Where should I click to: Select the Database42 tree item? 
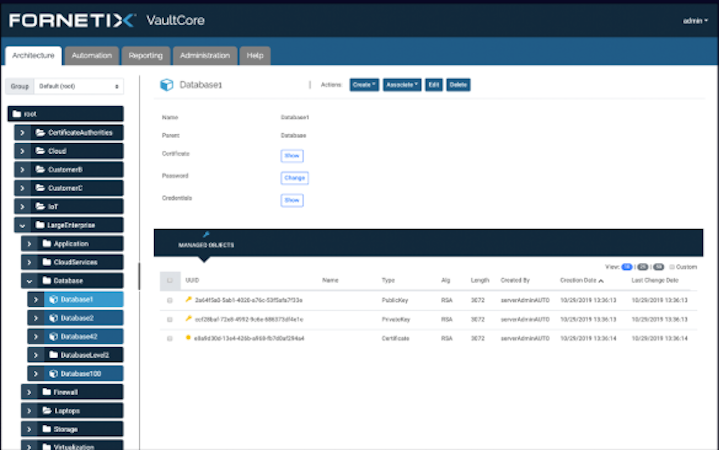(x=75, y=336)
